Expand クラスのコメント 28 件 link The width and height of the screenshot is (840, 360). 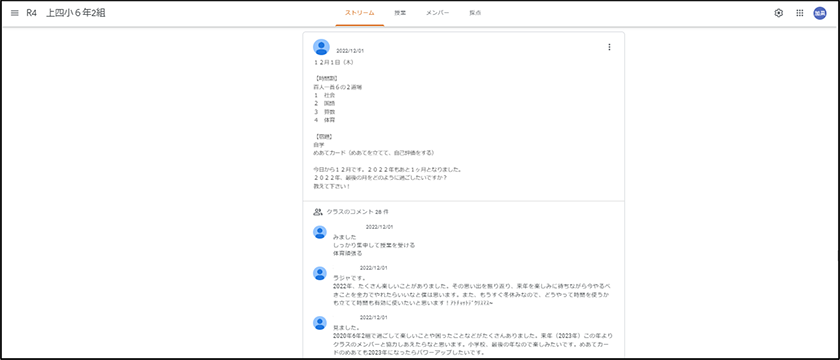click(x=357, y=212)
